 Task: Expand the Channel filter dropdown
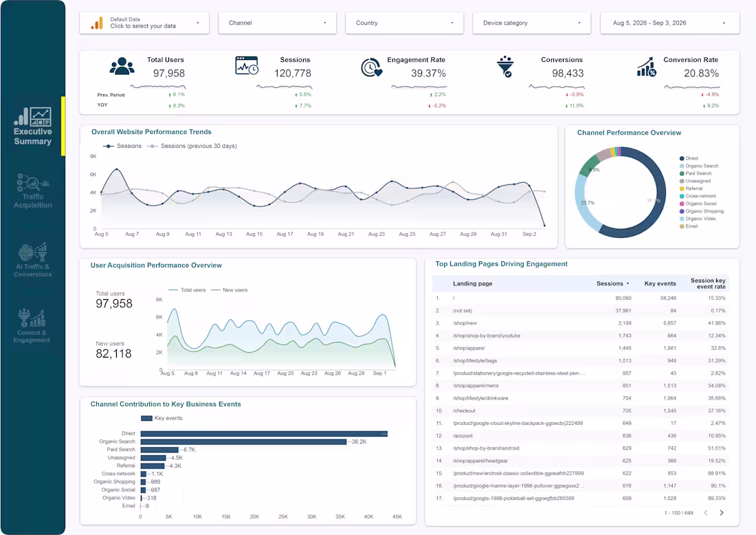click(277, 23)
